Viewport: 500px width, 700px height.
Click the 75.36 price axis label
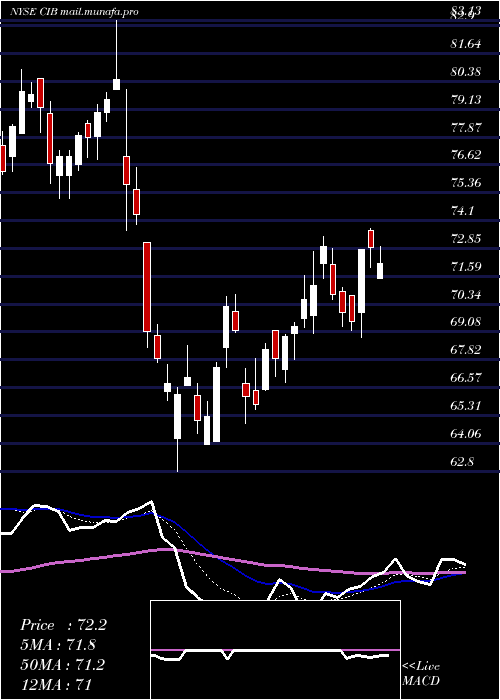(x=466, y=183)
